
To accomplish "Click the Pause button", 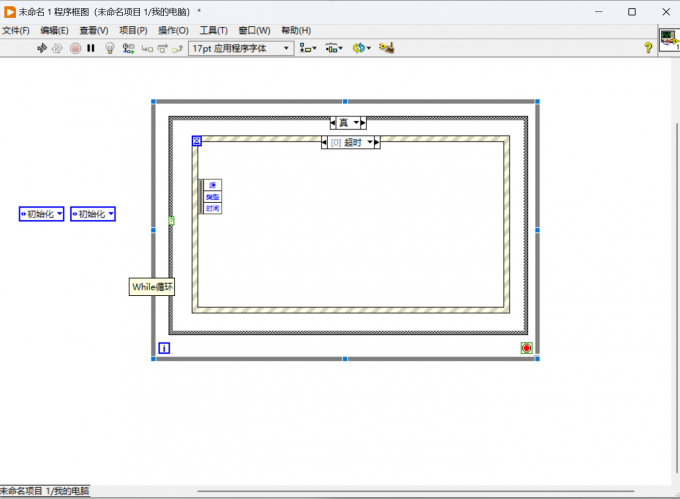I will tap(91, 48).
